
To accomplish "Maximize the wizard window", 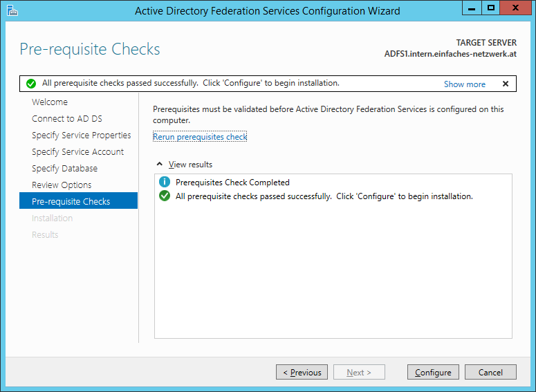I will (x=491, y=8).
